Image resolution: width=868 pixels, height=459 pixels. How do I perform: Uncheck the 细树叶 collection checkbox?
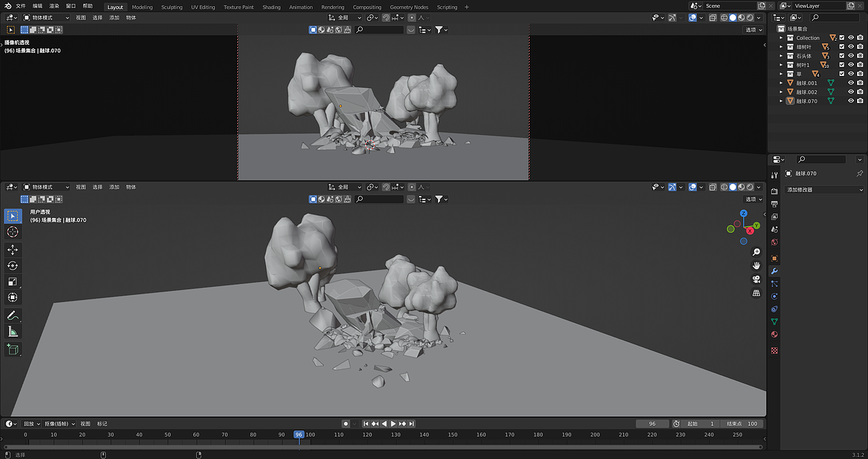(x=842, y=47)
